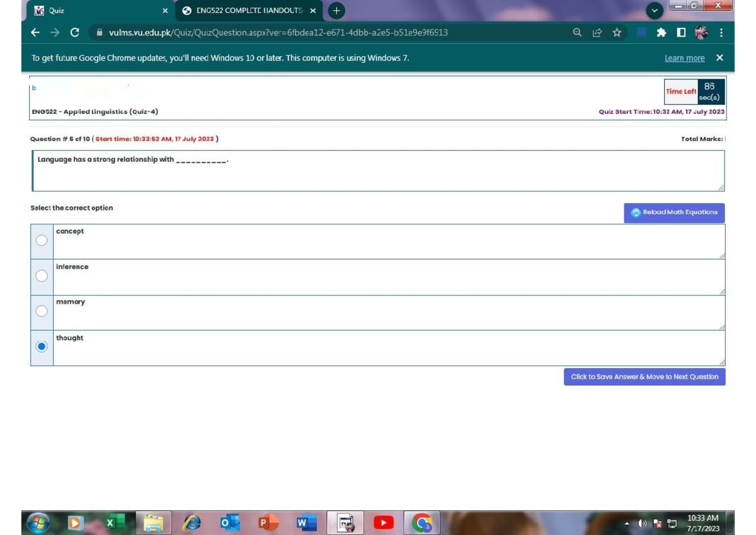This screenshot has width=756, height=535.
Task: Click the Reload Math Equations button
Action: [x=673, y=212]
